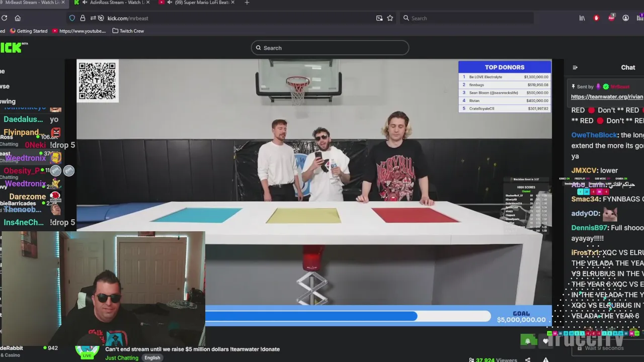The width and height of the screenshot is (644, 362).
Task: Open the Getting Started bookmark
Action: pyautogui.click(x=29, y=31)
